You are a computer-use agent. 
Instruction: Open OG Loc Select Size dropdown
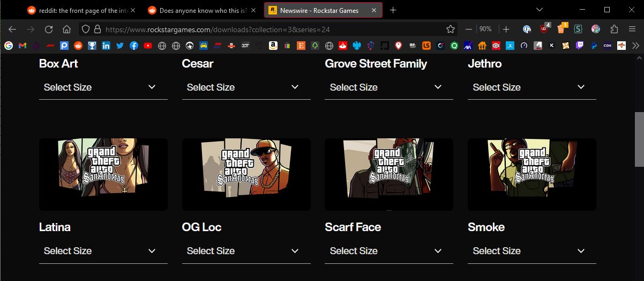(x=246, y=251)
